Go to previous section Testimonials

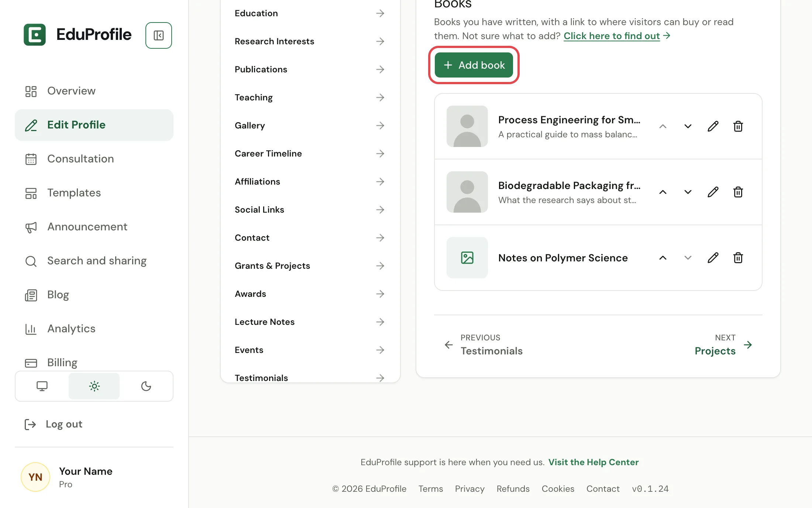tap(484, 345)
